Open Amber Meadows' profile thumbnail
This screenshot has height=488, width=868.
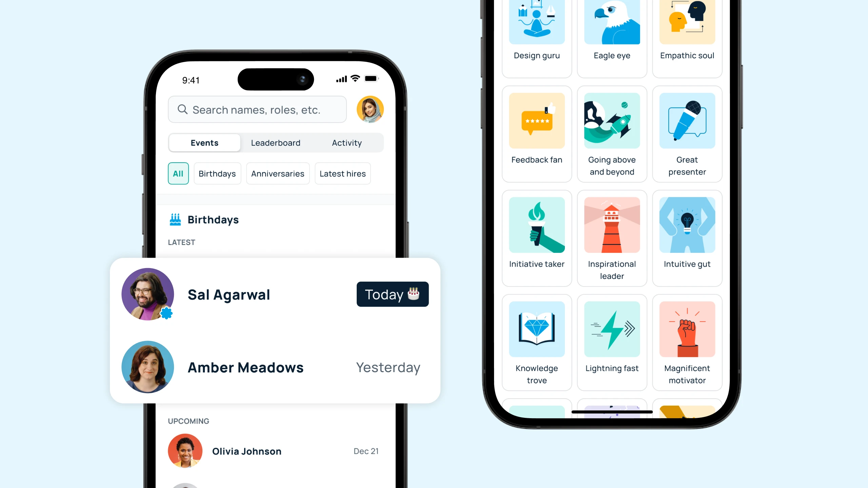click(x=147, y=366)
